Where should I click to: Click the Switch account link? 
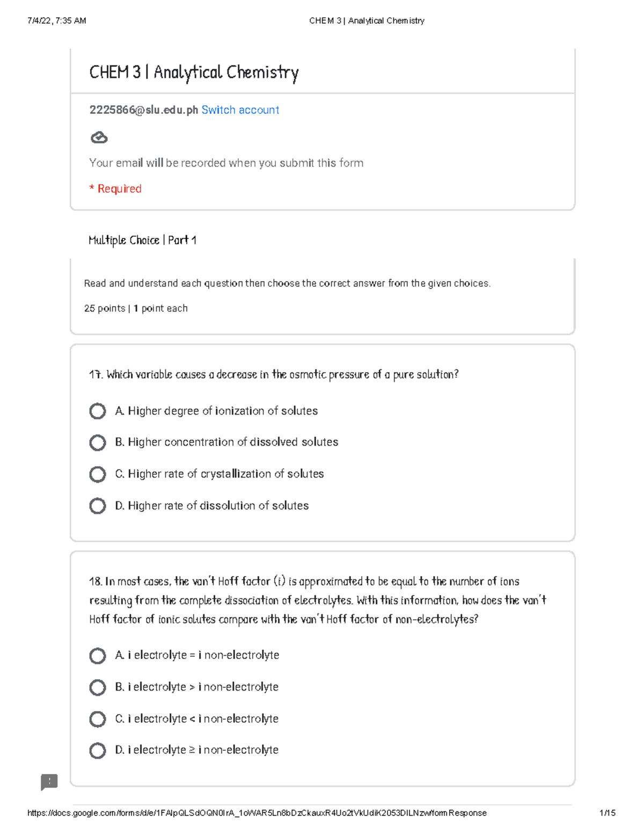click(240, 110)
